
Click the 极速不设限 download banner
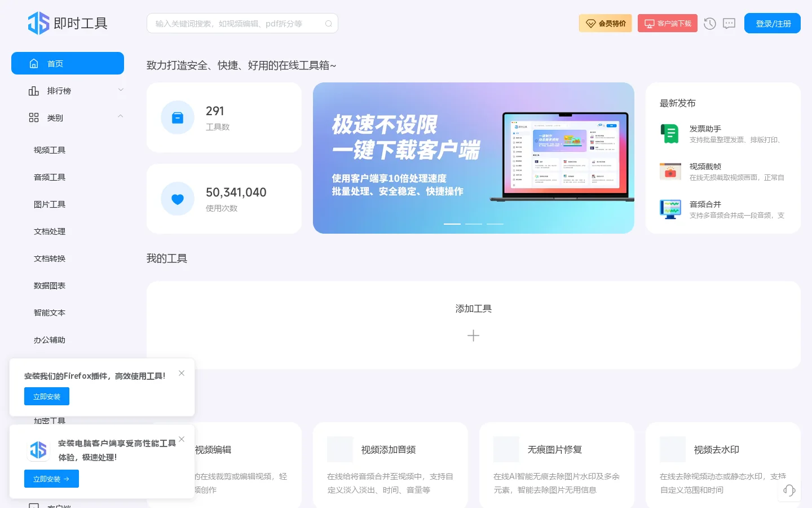(474, 158)
